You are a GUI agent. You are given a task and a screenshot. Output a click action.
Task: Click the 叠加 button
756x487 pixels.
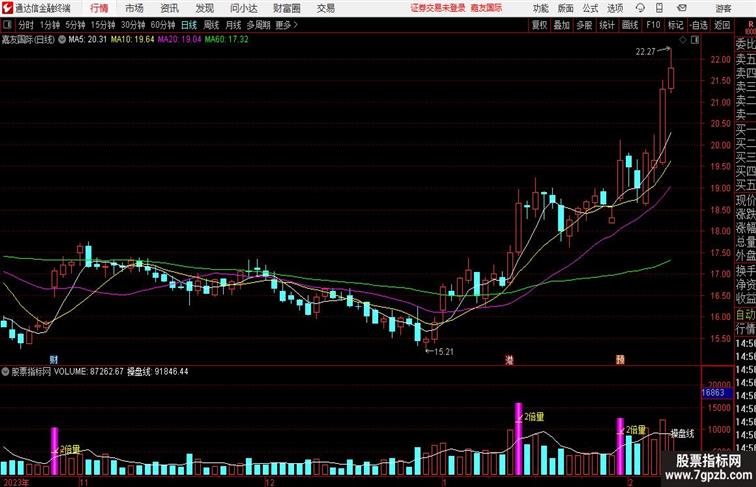tap(562, 25)
